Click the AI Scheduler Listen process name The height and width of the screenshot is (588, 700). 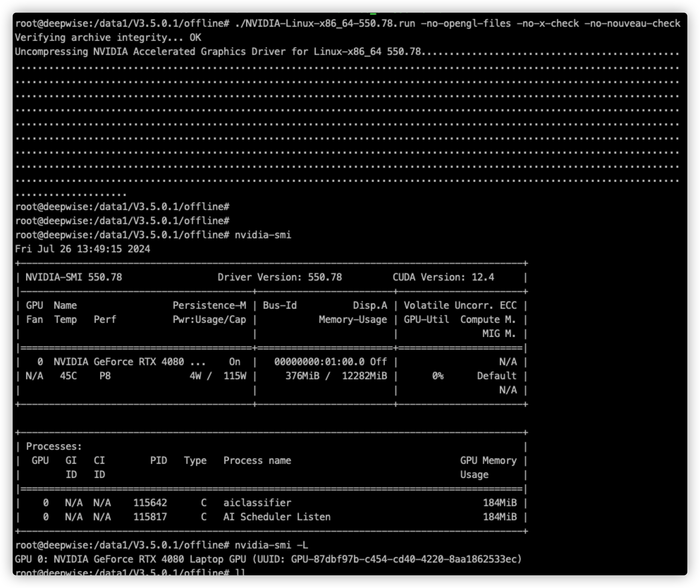coord(277,517)
